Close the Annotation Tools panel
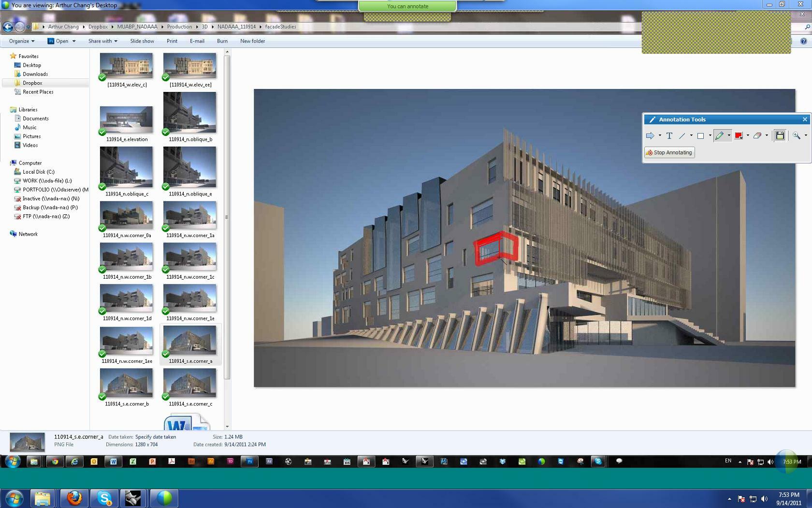 805,120
